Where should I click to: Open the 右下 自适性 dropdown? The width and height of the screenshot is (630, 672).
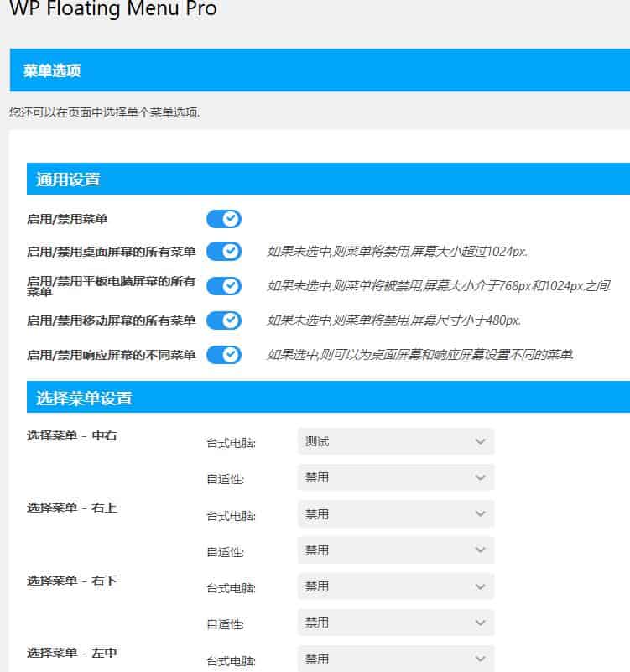tap(396, 623)
